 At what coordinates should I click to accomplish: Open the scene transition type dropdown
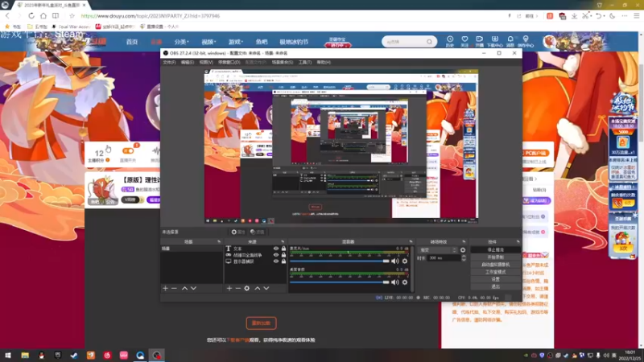tap(437, 250)
